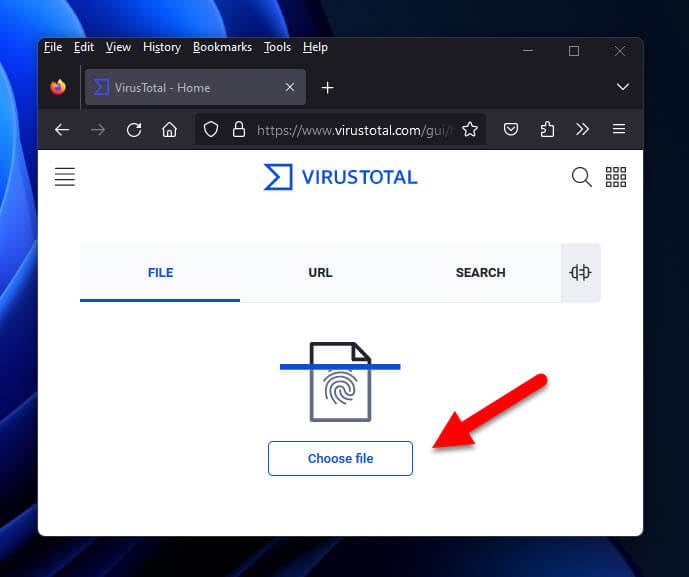Save page to Pocket

[511, 129]
